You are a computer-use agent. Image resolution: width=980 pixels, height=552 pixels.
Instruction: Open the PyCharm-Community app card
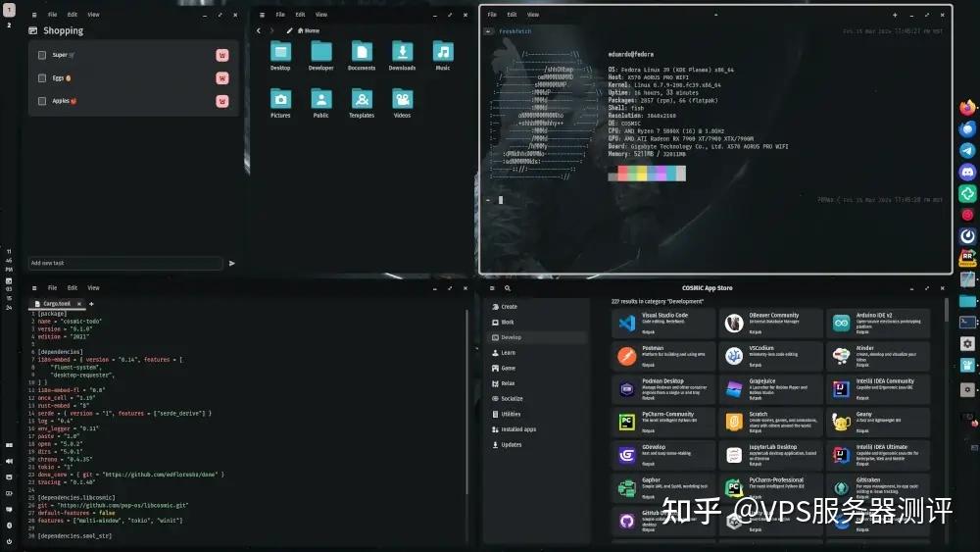tap(663, 422)
